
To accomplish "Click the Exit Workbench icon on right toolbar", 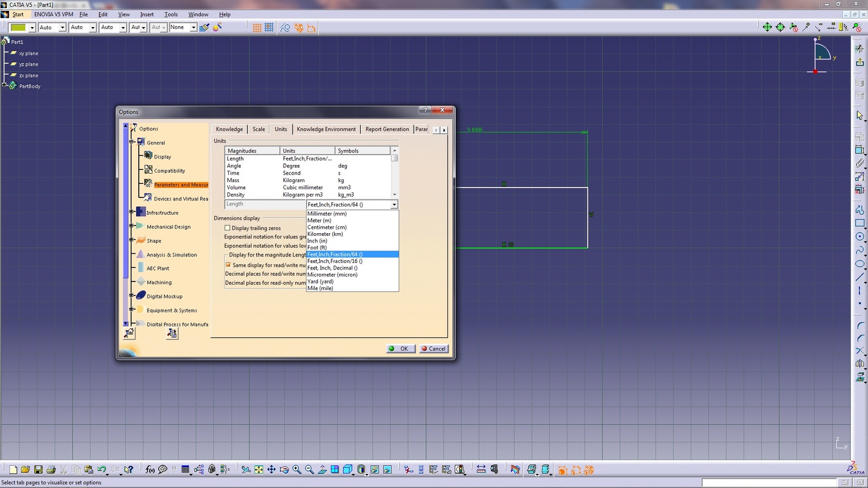I will [860, 62].
